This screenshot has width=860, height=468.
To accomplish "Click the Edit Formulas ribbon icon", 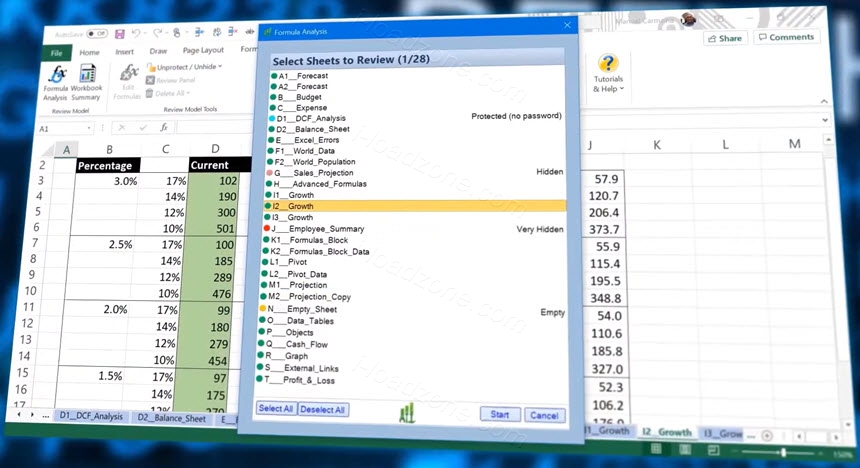I will [x=128, y=82].
